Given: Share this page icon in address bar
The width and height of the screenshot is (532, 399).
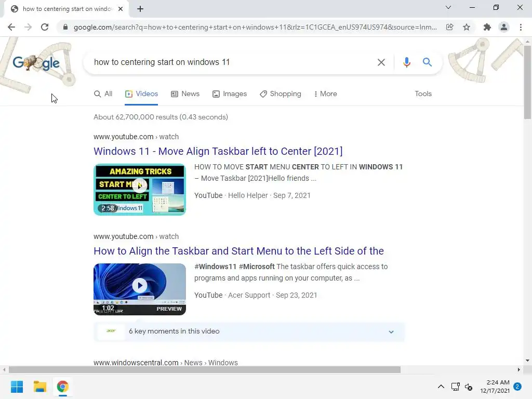Looking at the screenshot, I should pos(449,27).
